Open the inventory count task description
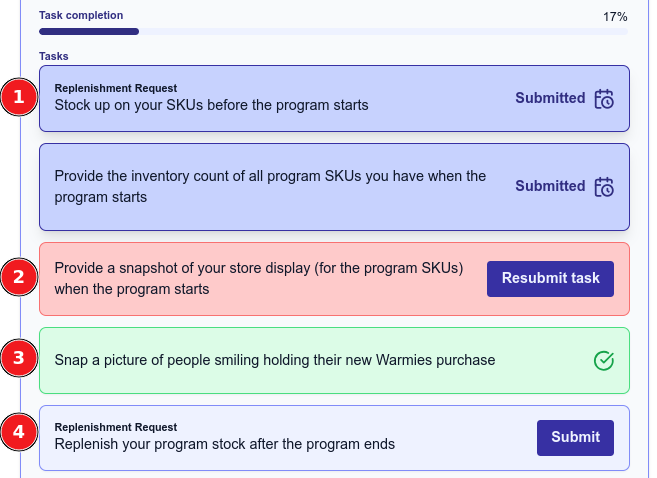 [270, 187]
